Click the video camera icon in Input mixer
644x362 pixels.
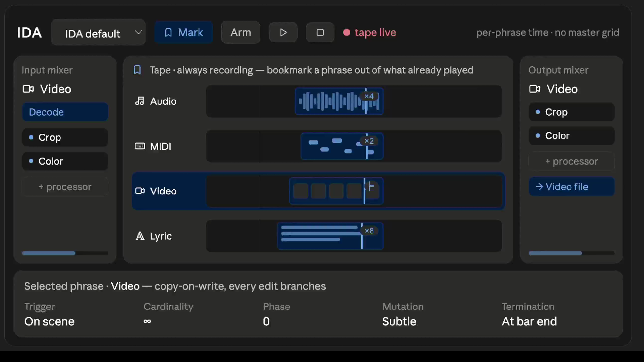pyautogui.click(x=28, y=89)
